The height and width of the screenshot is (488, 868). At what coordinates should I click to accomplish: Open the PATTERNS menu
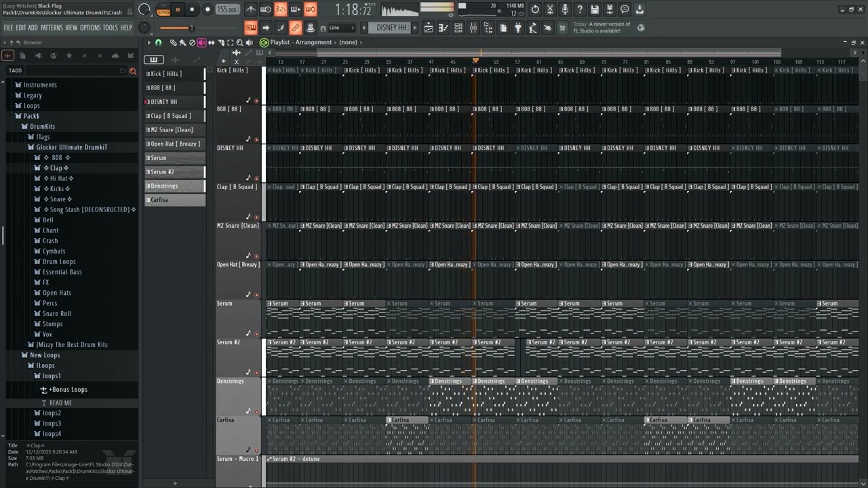coord(52,28)
